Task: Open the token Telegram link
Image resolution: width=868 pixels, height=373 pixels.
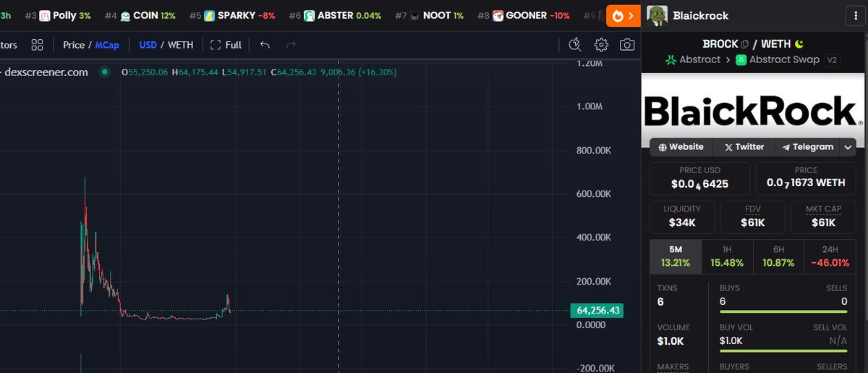Action: pyautogui.click(x=807, y=147)
